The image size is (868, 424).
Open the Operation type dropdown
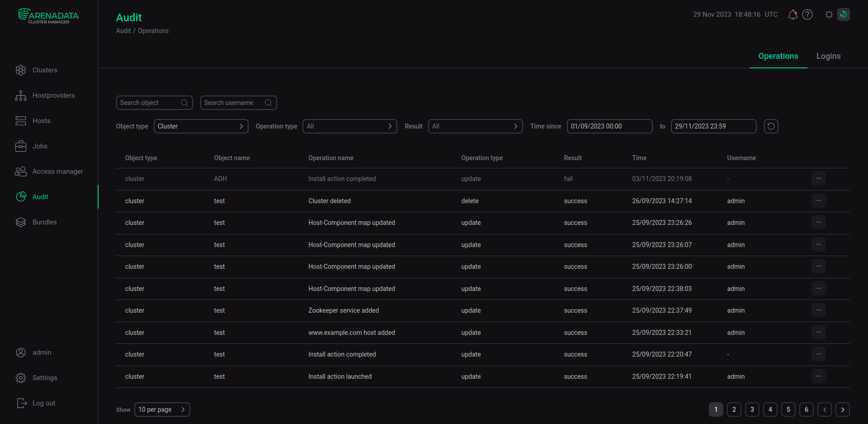click(350, 126)
